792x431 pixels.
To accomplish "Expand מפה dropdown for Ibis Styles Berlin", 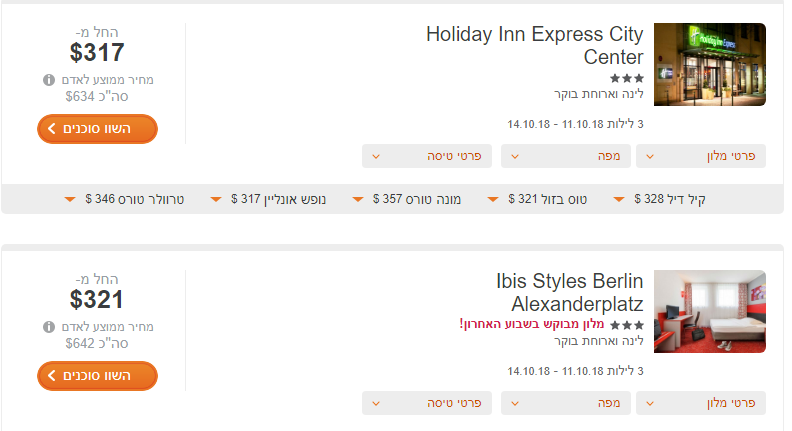I will click(x=566, y=403).
